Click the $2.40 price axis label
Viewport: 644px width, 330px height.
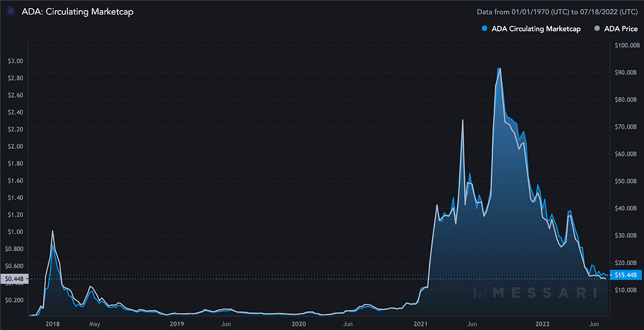16,112
